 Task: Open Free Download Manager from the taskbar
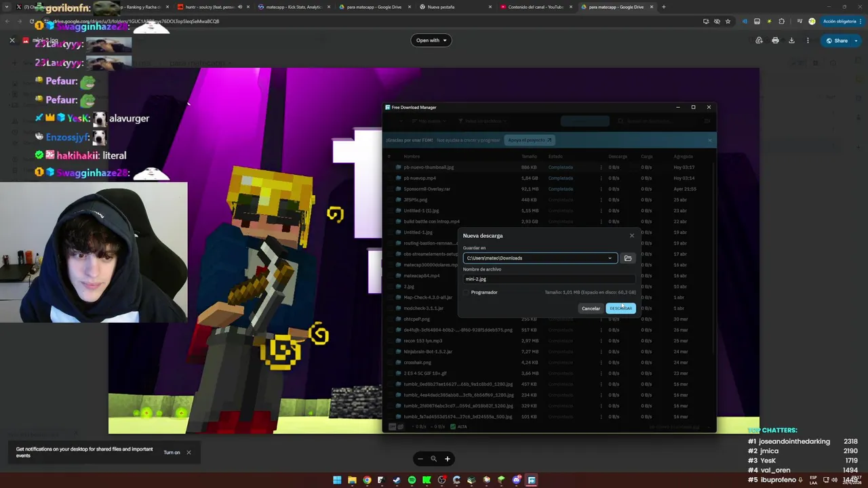coord(532,481)
